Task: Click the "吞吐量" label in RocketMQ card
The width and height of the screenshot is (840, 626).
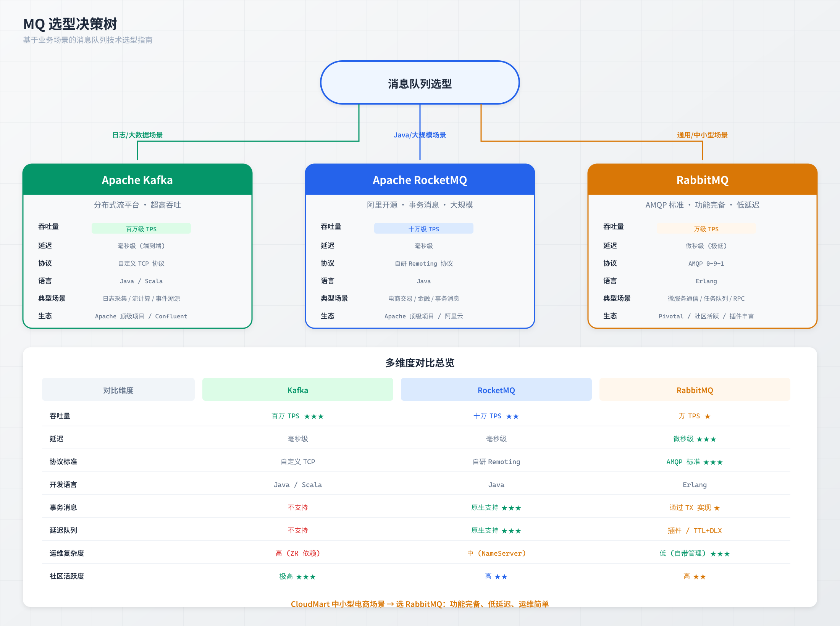Action: 331,226
